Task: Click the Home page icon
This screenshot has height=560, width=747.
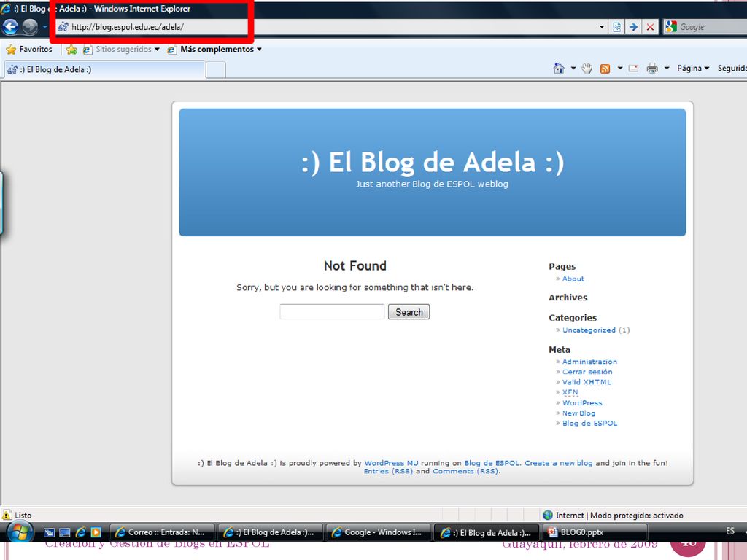Action: 558,68
